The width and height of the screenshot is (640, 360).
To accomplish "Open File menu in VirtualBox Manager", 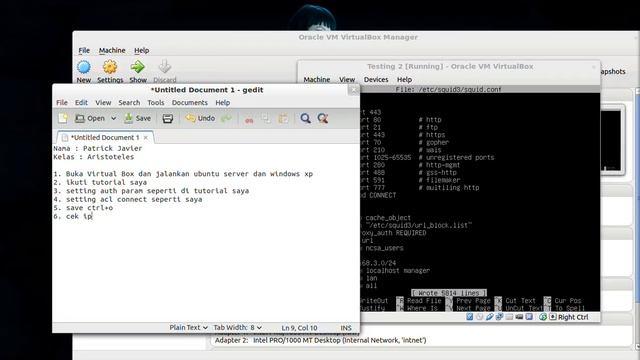I will coord(84,50).
